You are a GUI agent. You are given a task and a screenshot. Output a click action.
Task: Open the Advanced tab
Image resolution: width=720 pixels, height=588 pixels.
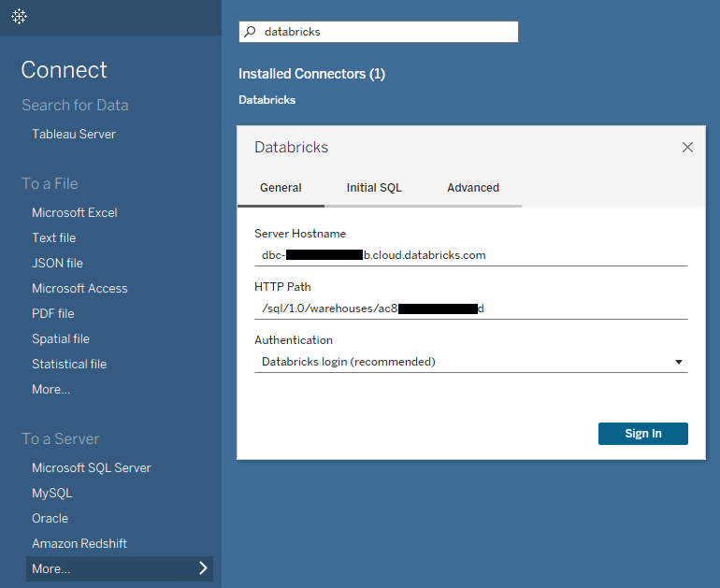(x=473, y=188)
